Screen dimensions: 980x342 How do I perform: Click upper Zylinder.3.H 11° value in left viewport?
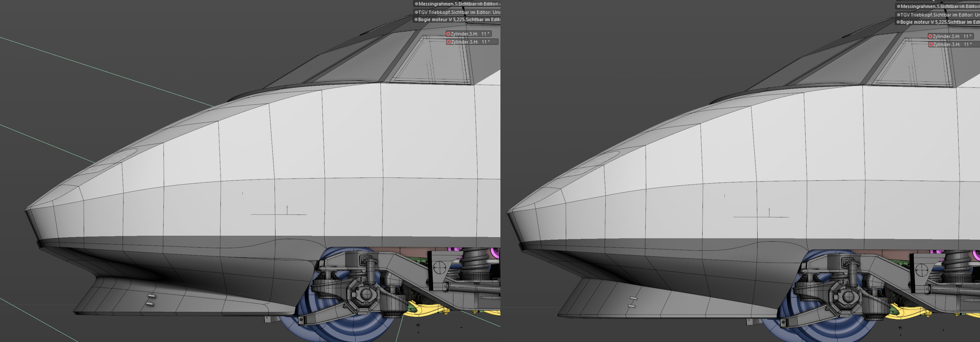tap(485, 34)
